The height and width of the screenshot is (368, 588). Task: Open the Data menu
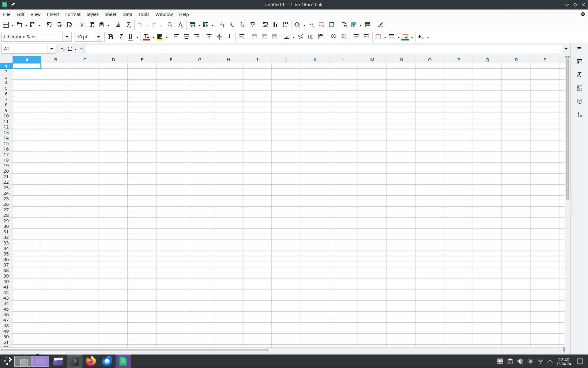click(127, 14)
